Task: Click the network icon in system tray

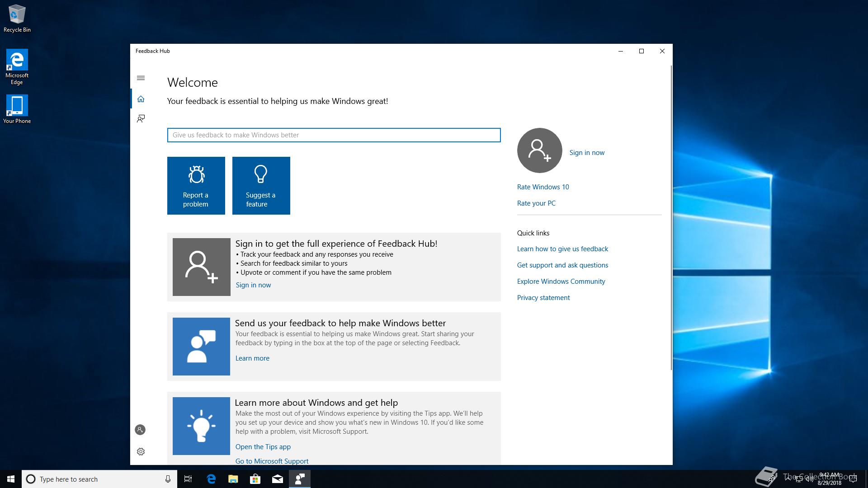Action: click(x=799, y=479)
